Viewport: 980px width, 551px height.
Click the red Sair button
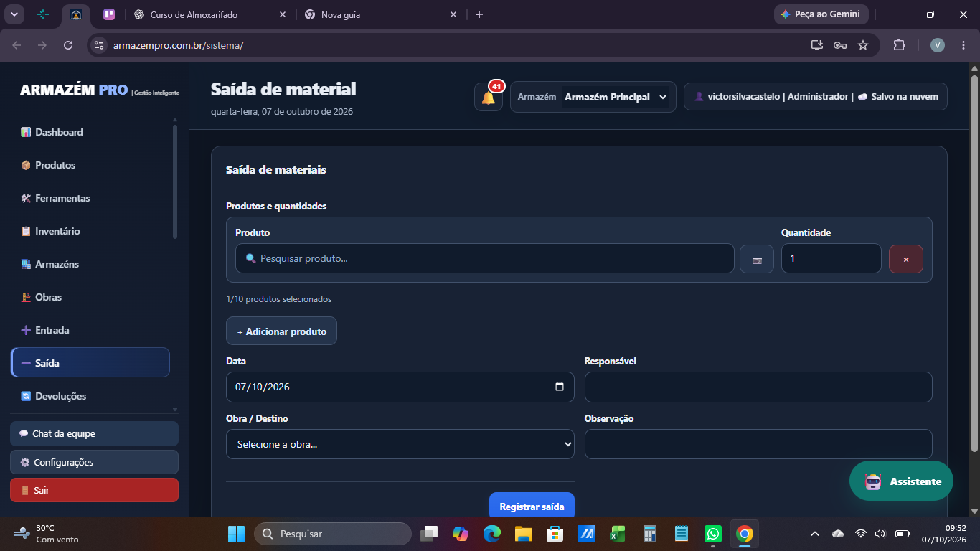pos(94,490)
